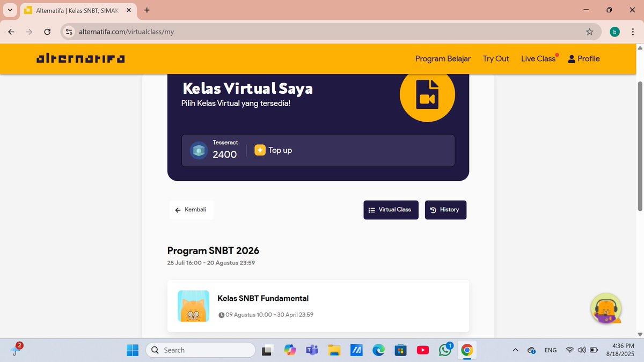Reload the page
The width and height of the screenshot is (644, 362).
click(47, 32)
